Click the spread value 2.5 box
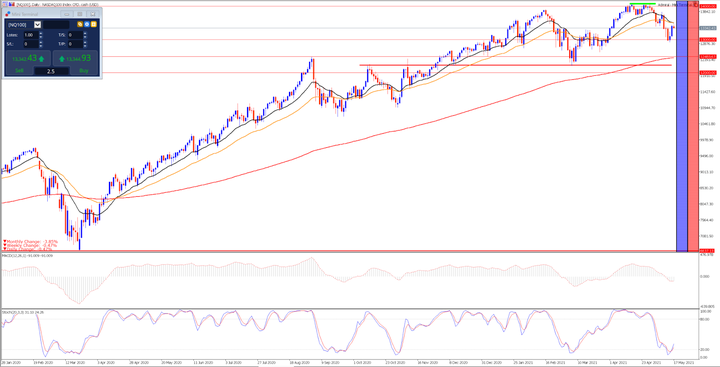This screenshot has height=367, width=720. (x=51, y=71)
